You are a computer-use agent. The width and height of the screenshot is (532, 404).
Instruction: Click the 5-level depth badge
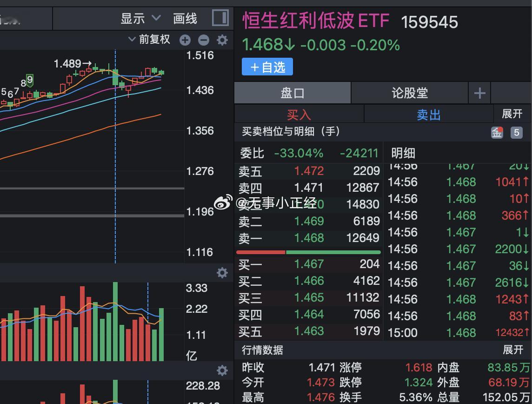tap(516, 132)
